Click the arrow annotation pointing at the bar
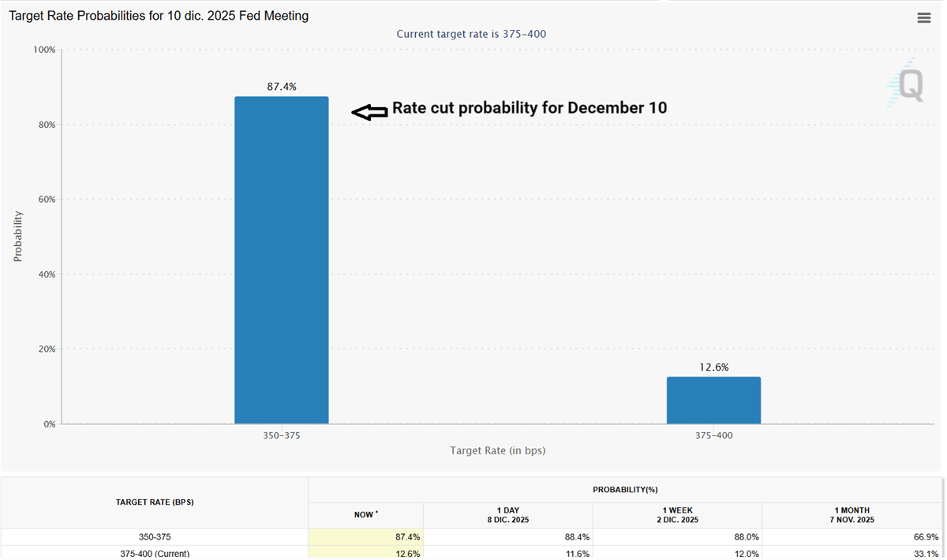Image resolution: width=947 pixels, height=560 pixels. (369, 111)
